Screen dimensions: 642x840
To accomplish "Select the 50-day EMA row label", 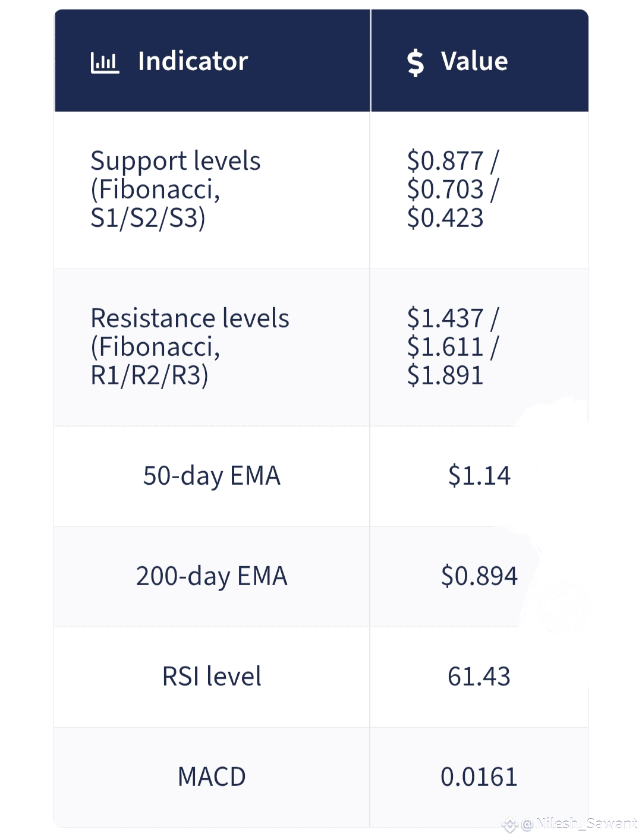I will [x=212, y=476].
